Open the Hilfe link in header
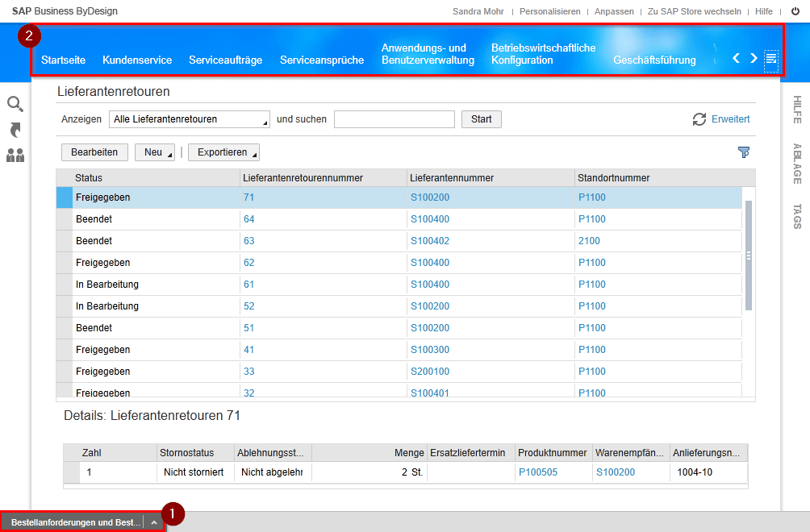The height and width of the screenshot is (532, 810). [x=763, y=11]
